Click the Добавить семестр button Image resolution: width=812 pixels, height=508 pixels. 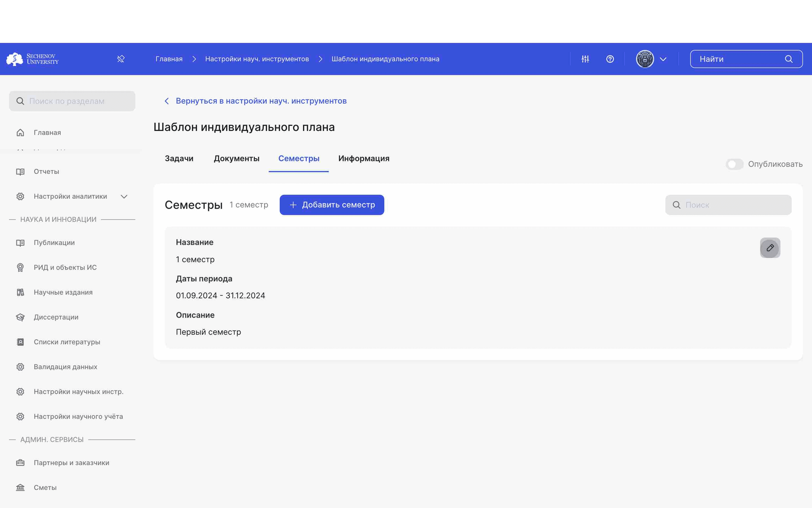click(332, 205)
